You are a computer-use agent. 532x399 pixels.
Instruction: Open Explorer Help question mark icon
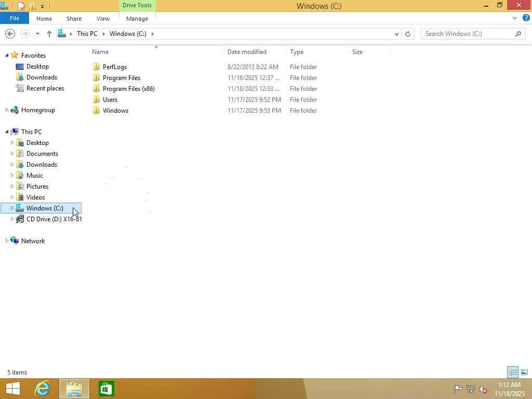(x=526, y=18)
